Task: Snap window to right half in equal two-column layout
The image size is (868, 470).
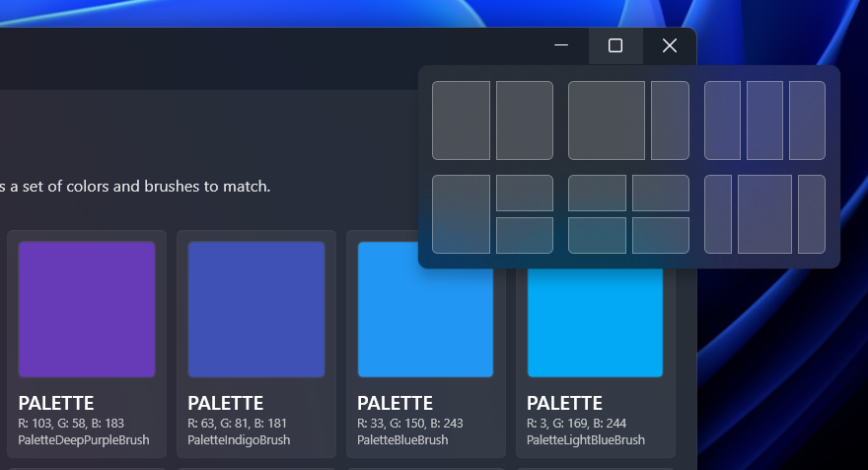Action: (x=524, y=120)
